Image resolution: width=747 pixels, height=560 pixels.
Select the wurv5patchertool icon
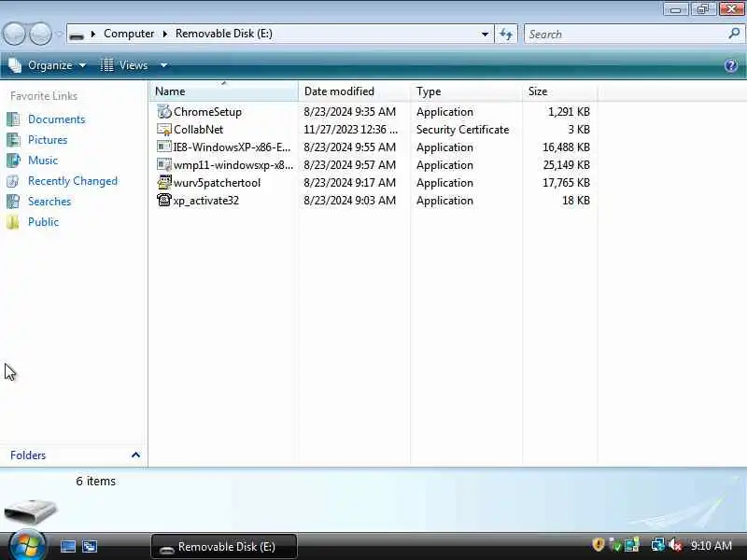point(164,182)
